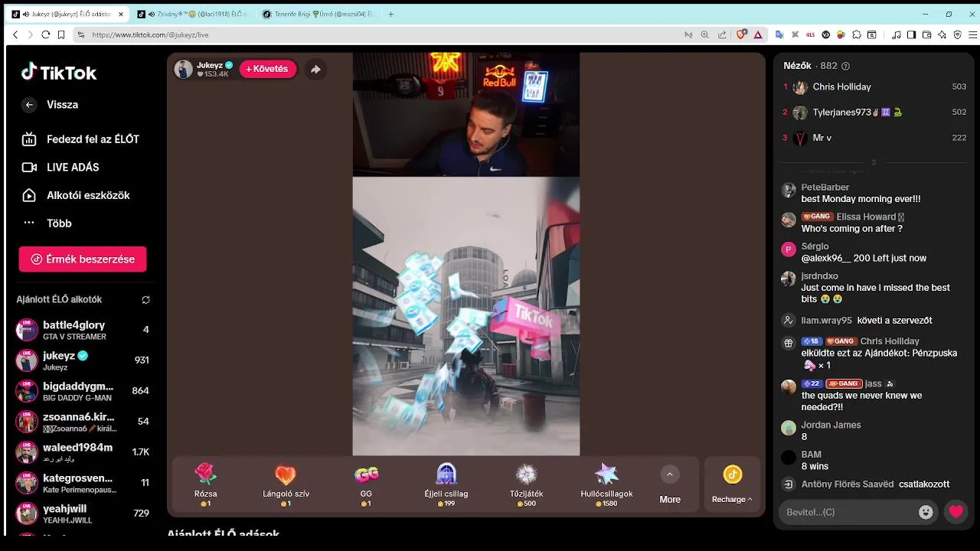Open the Brave Wallet icon
This screenshot has width=980, height=551.
926,34
